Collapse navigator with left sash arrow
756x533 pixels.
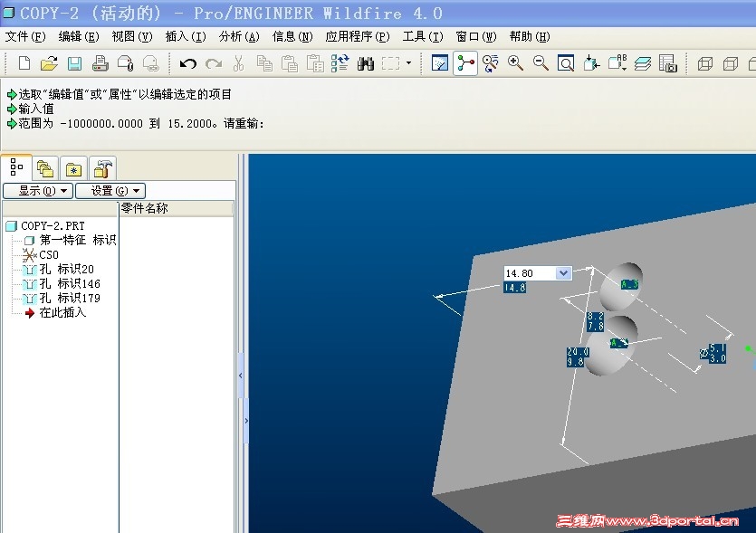pos(241,376)
